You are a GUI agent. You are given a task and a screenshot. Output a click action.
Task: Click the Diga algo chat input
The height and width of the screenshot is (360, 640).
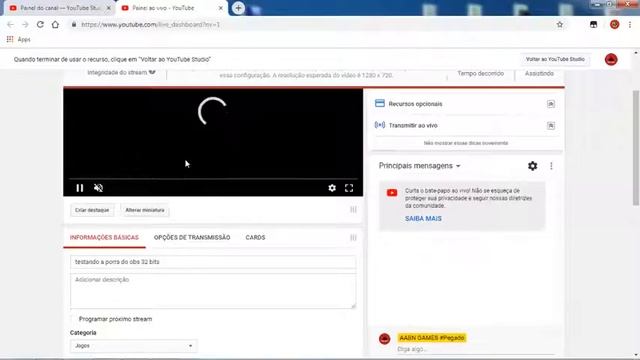[x=476, y=349]
